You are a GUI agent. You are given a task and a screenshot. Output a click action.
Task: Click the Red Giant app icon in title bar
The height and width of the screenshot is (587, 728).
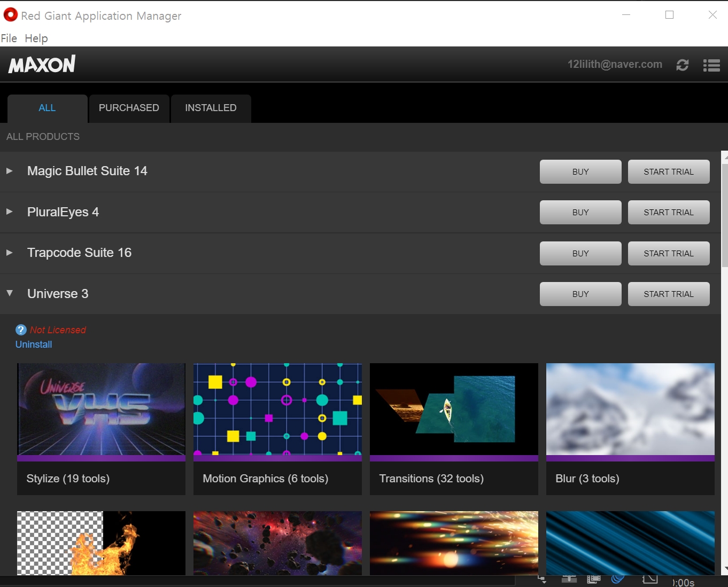tap(10, 15)
